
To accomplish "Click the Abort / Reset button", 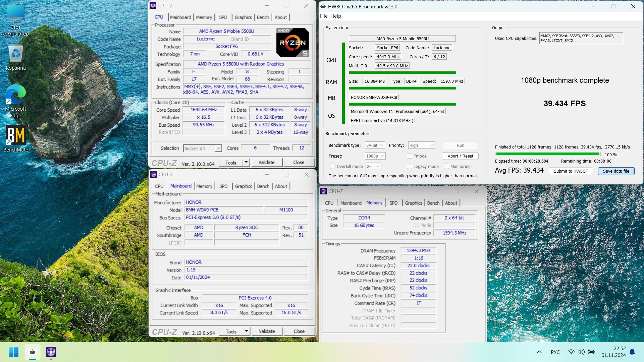I will coord(461,156).
